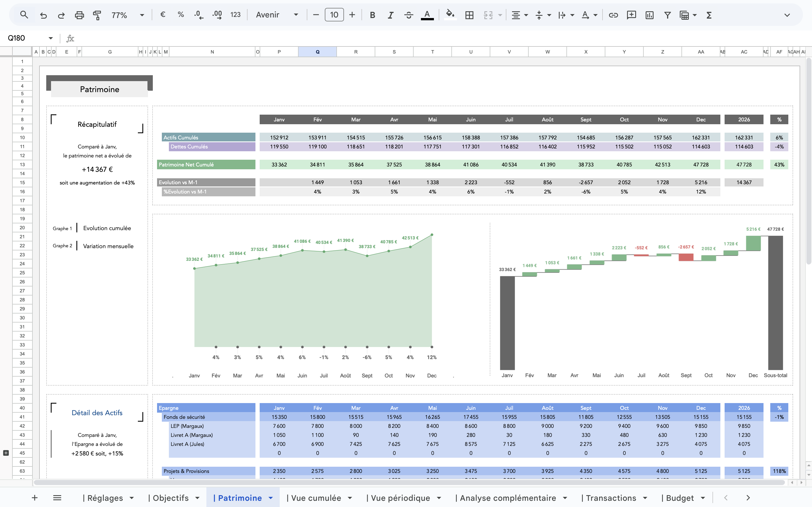Open the functions sigma menu
The height and width of the screenshot is (507, 812).
709,15
